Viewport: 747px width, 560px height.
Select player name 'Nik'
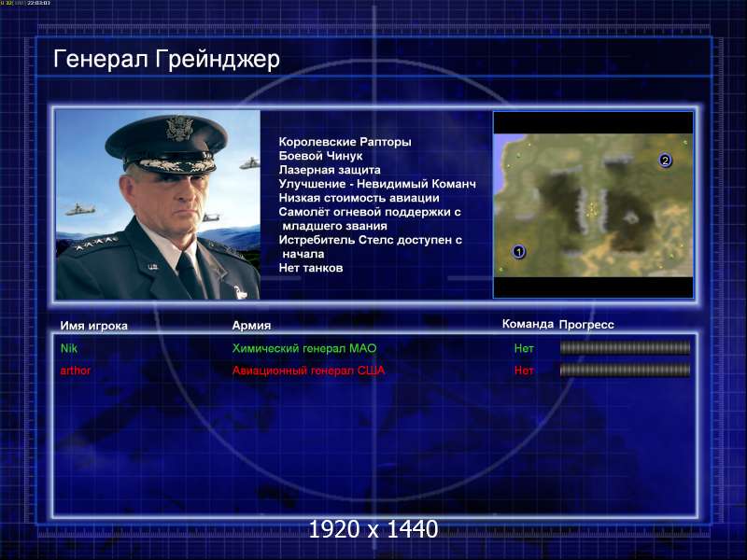pyautogui.click(x=69, y=348)
